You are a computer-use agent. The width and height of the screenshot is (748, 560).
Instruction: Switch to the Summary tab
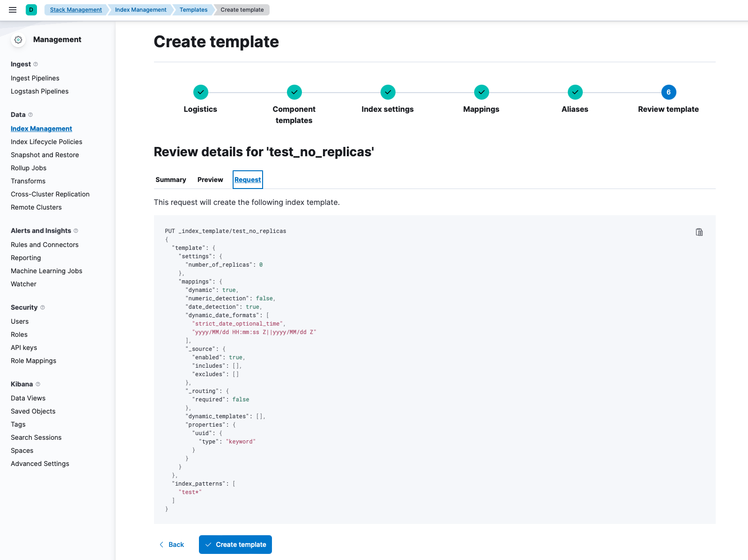click(171, 180)
